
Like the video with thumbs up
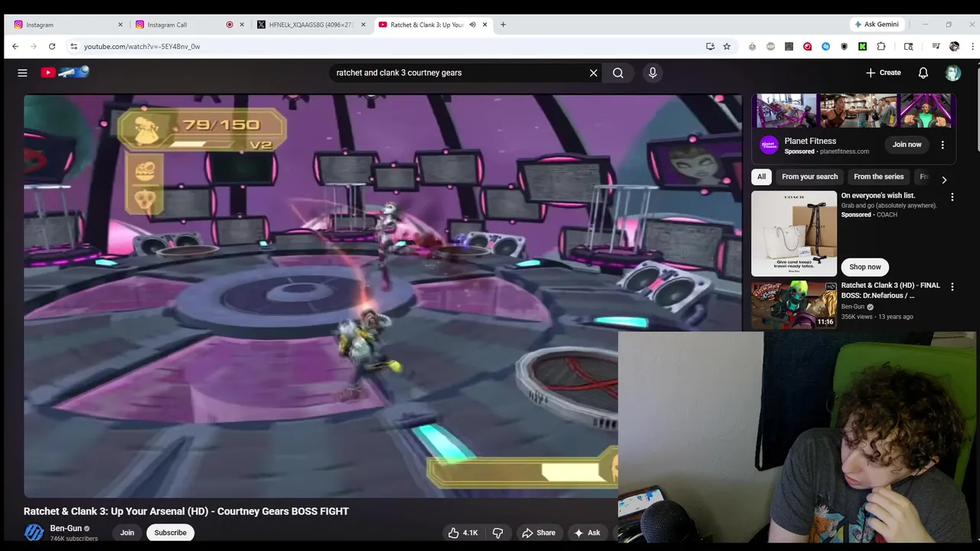463,533
